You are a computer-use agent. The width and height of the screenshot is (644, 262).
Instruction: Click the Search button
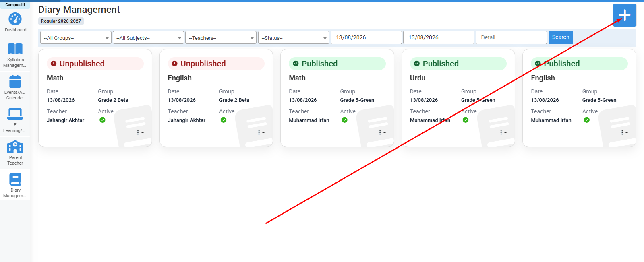[561, 37]
